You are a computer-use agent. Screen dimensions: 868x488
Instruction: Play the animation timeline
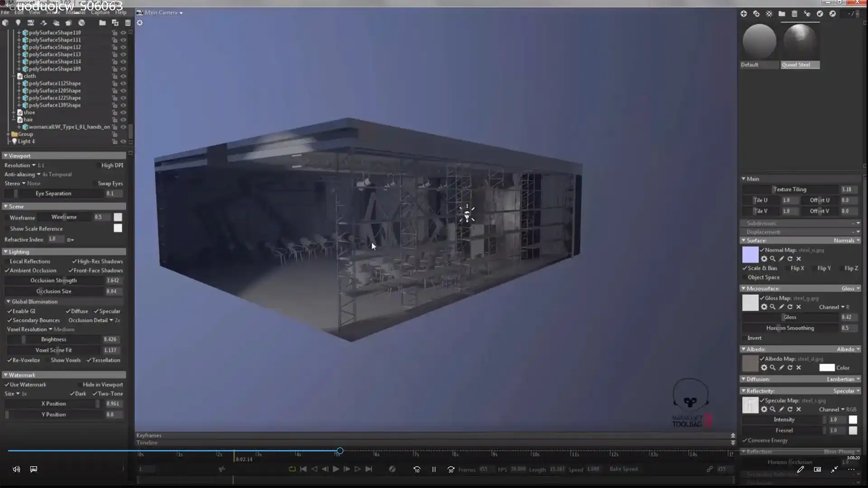pos(336,469)
